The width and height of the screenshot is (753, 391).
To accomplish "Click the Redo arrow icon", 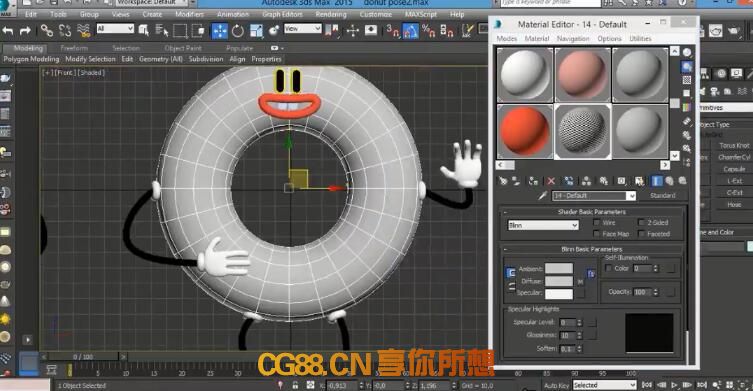I will [25, 31].
